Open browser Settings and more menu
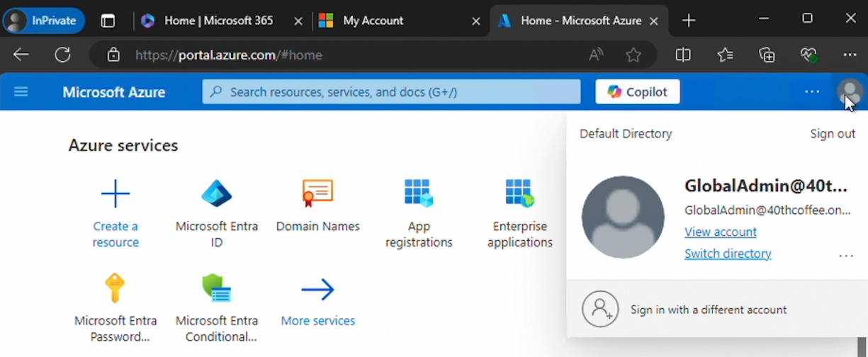868x357 pixels. 850,55
